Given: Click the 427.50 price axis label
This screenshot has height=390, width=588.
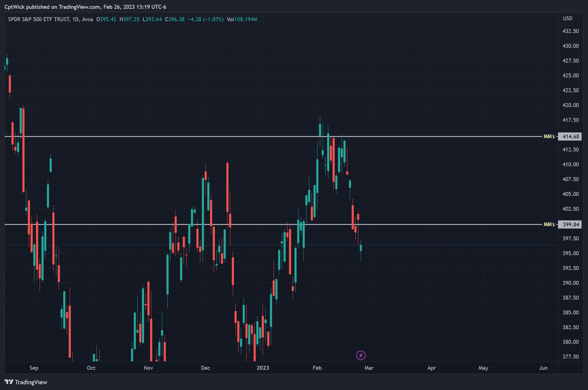Looking at the screenshot, I should coord(570,61).
